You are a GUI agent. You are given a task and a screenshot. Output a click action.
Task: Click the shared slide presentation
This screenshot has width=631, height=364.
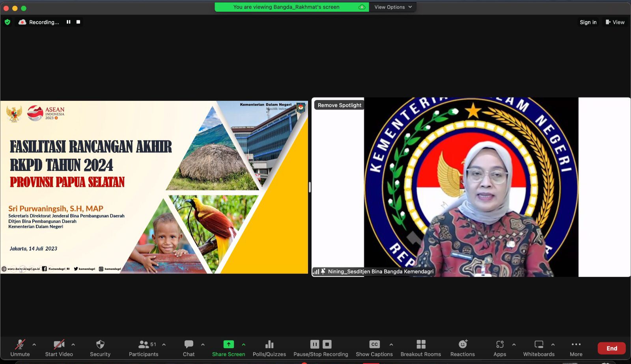154,187
